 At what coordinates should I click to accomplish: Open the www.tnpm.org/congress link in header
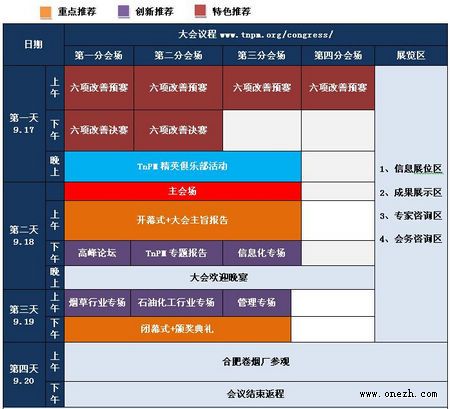(276, 35)
